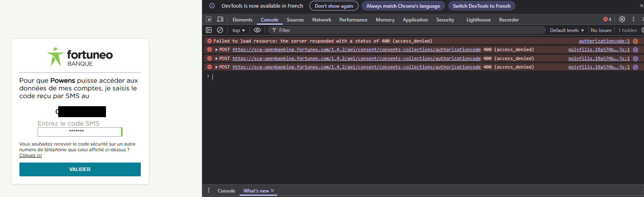644x197 pixels.
Task: Open the DevTools three-dot customize menu
Action: pyautogui.click(x=633, y=19)
